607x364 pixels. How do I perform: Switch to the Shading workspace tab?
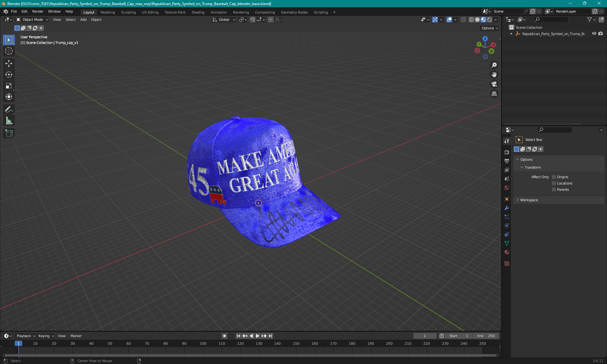198,12
